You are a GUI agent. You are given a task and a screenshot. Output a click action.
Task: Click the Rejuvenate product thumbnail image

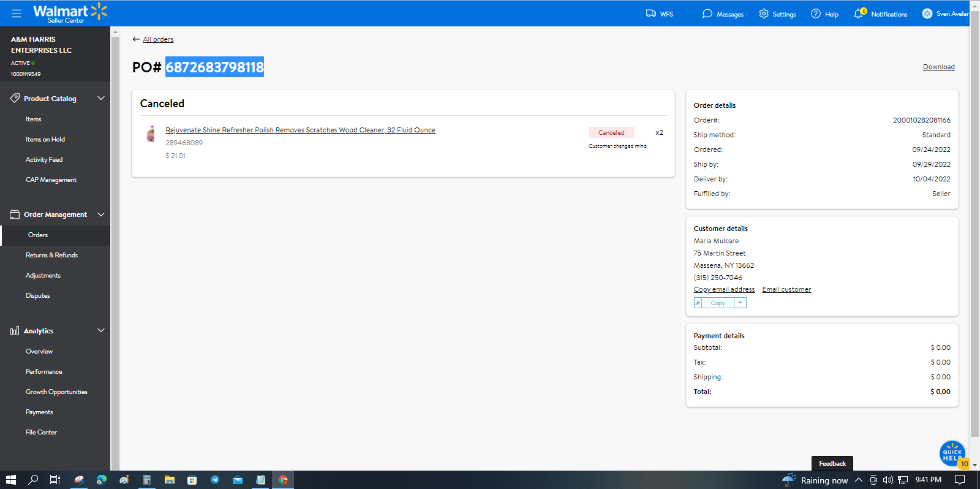click(x=151, y=134)
